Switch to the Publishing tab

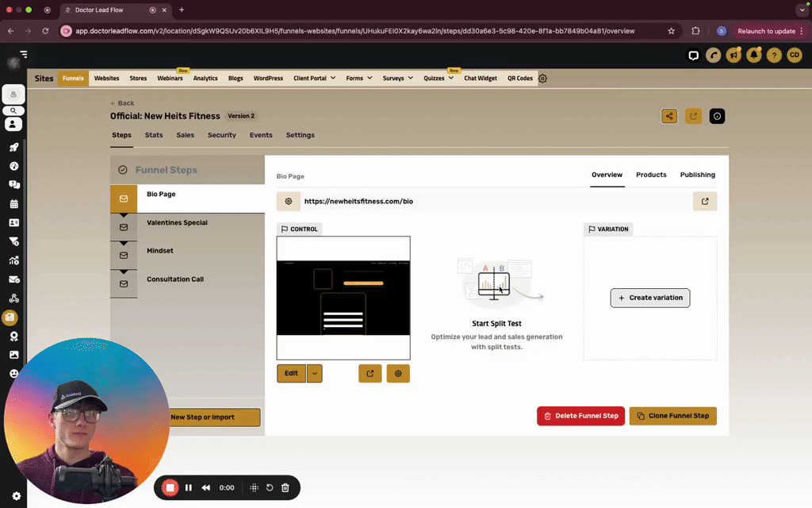698,175
